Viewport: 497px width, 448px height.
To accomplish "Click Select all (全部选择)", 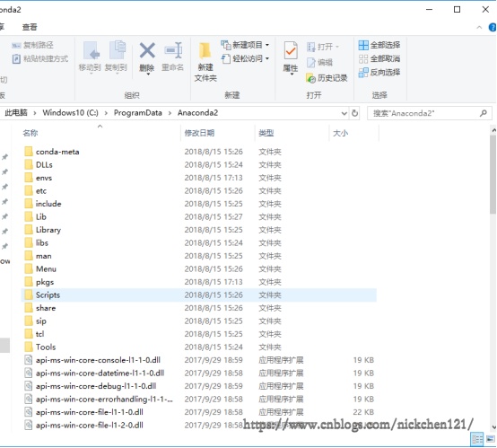I will pyautogui.click(x=379, y=45).
